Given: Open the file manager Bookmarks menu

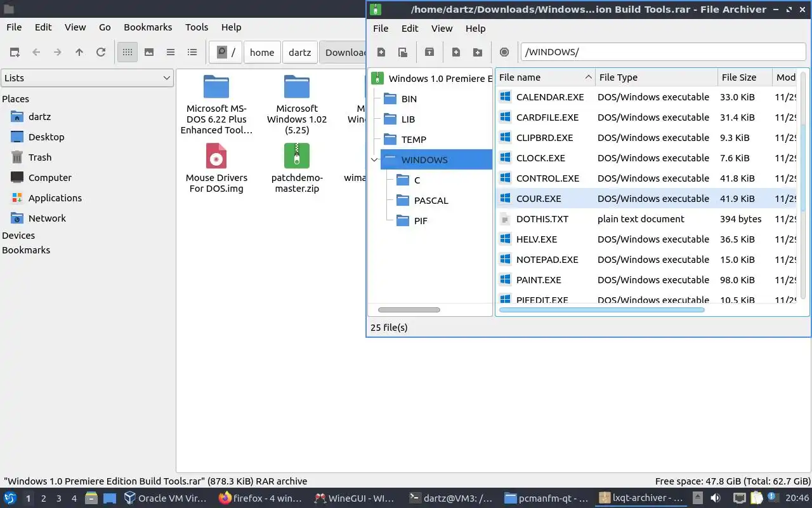Looking at the screenshot, I should (x=148, y=27).
